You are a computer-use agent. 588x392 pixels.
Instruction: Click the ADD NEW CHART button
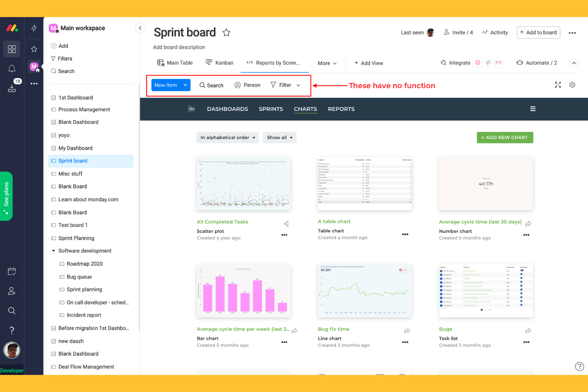click(x=505, y=137)
